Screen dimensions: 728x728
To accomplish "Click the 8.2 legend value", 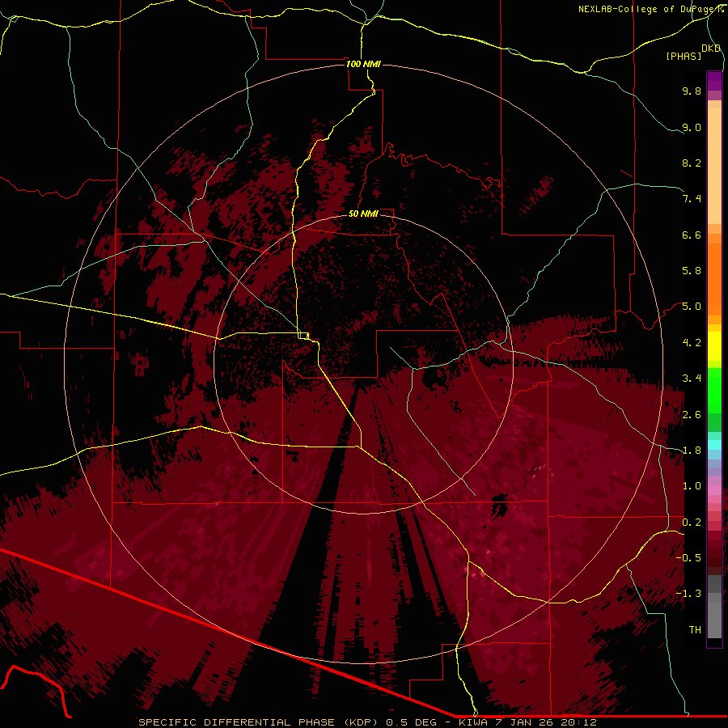I will (x=692, y=163).
